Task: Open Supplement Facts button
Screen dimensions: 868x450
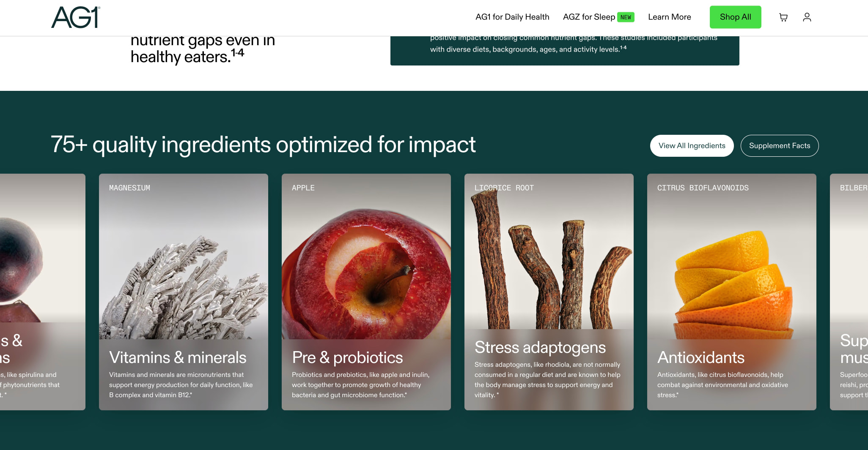Action: 780,146
